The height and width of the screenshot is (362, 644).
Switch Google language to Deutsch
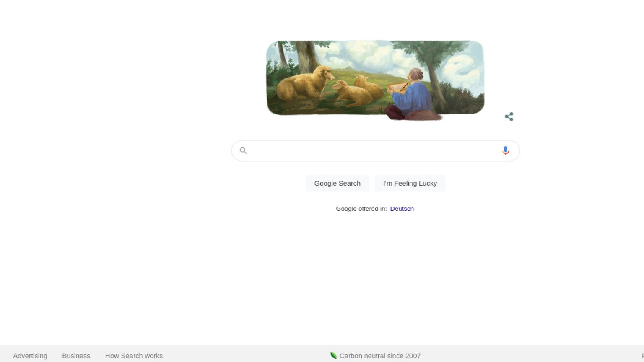402,209
